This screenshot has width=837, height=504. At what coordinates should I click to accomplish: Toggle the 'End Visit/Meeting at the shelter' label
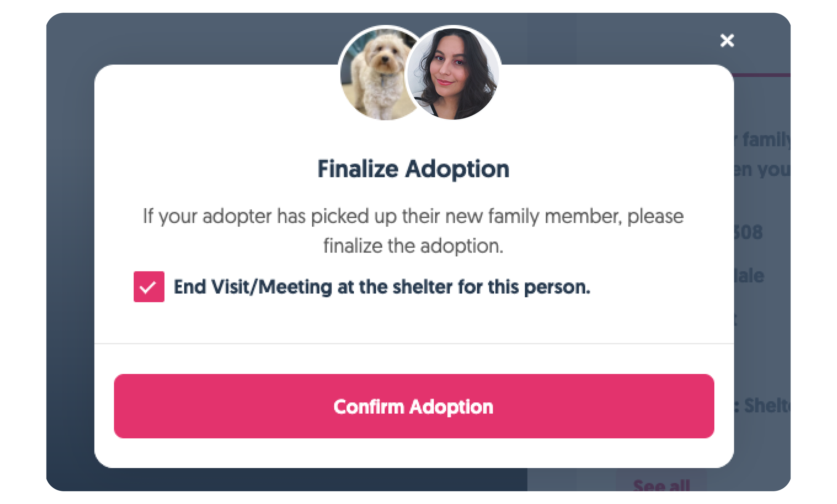[382, 287]
